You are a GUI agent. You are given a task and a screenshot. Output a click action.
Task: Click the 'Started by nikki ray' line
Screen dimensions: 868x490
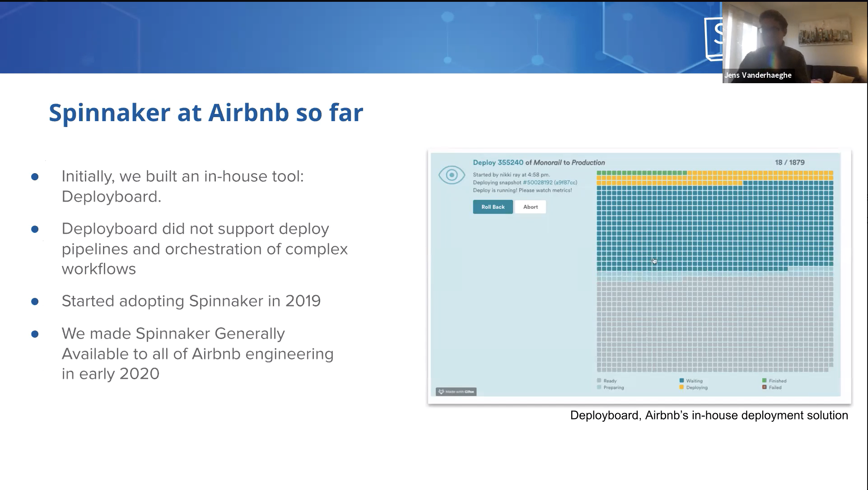click(x=511, y=174)
